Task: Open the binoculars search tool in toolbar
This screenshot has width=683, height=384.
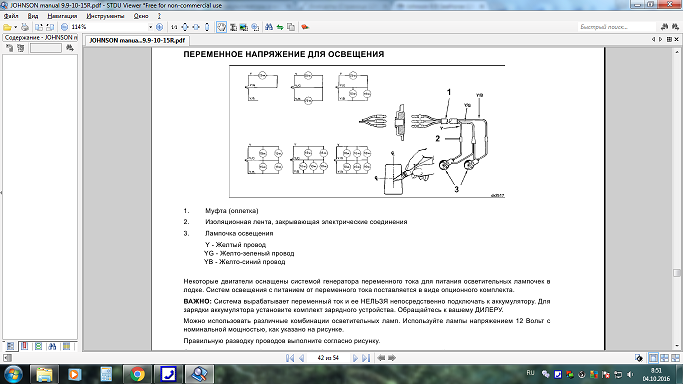Action: [x=269, y=27]
